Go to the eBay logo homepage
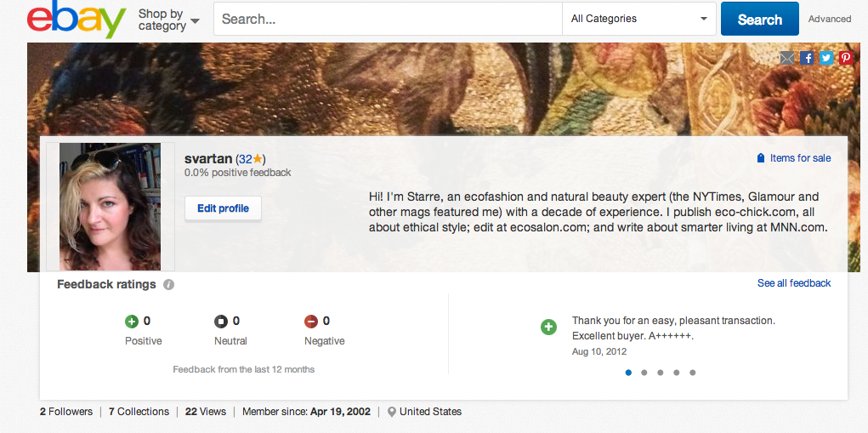Image resolution: width=868 pixels, height=433 pixels. coord(77,20)
